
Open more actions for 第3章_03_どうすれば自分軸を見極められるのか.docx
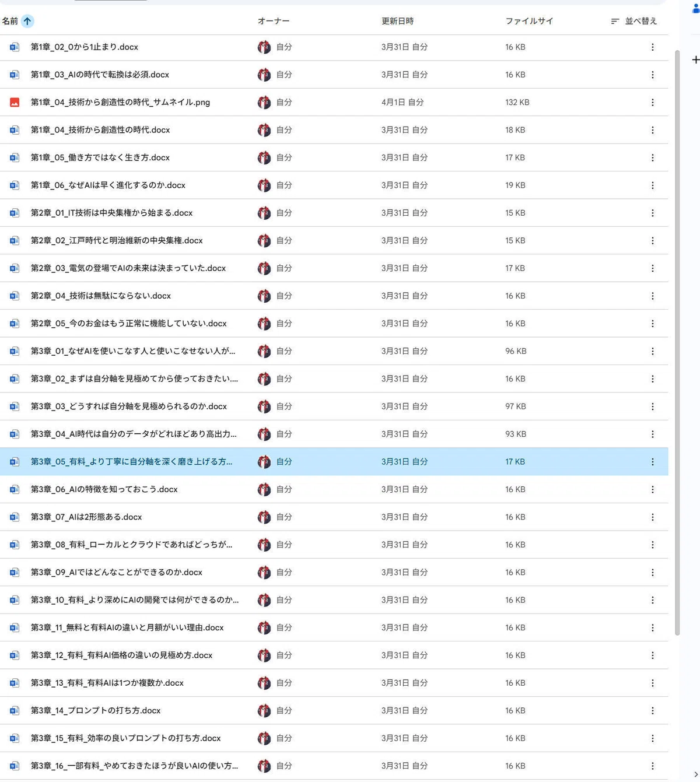[652, 406]
